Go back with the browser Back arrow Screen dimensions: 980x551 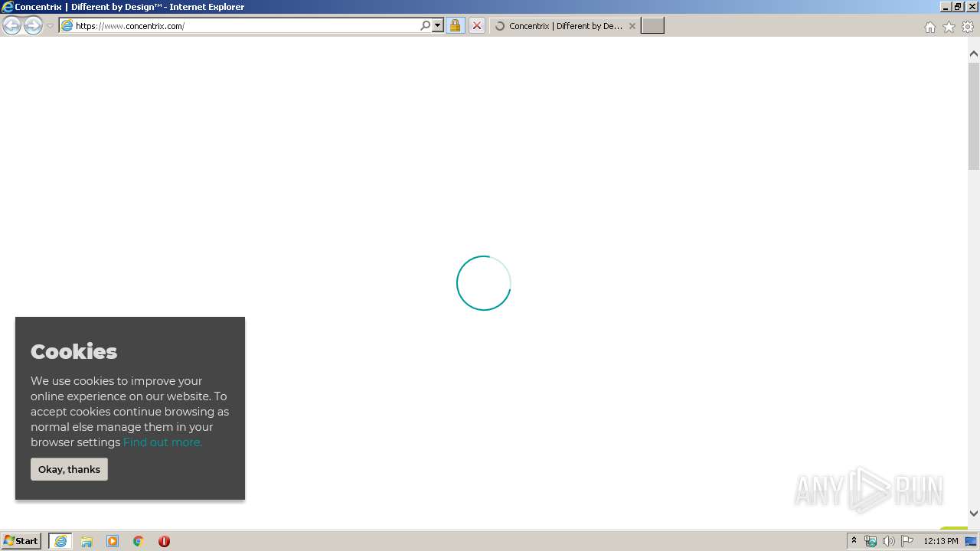click(x=11, y=26)
